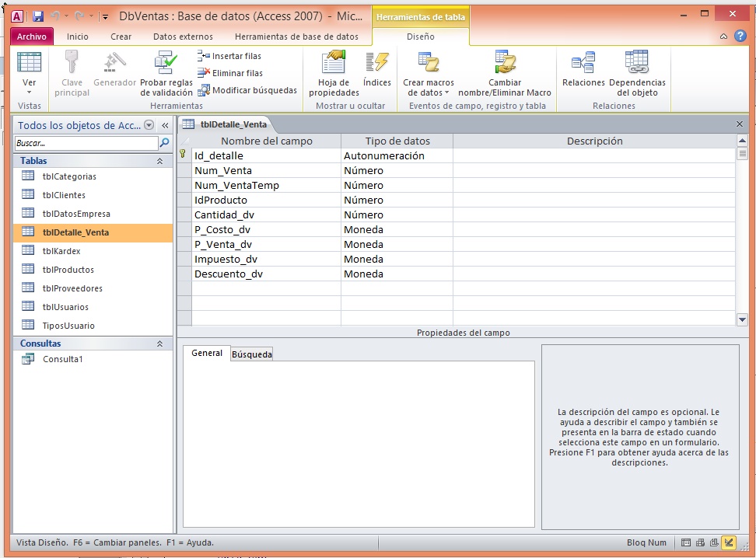Screen dimensions: 756x558
Task: Click the field grid vertical scrollbar down arrow
Action: click(742, 319)
